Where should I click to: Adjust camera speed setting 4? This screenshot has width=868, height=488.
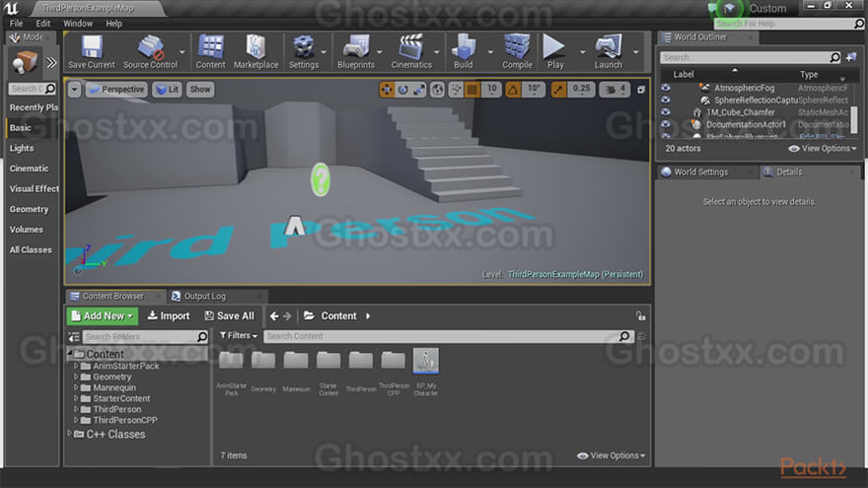click(x=615, y=89)
